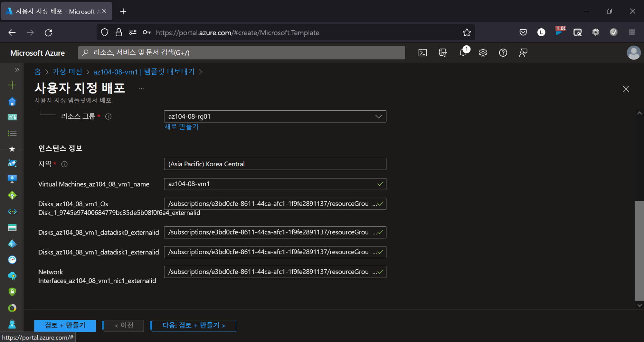
Task: Open the Virtual machines monitor icon in sidebar
Action: point(12,179)
